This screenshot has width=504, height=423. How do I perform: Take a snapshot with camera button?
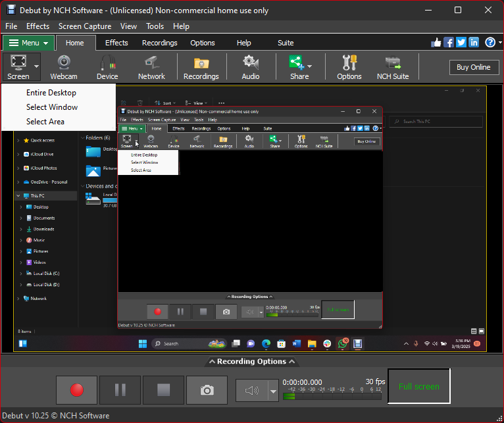[207, 390]
